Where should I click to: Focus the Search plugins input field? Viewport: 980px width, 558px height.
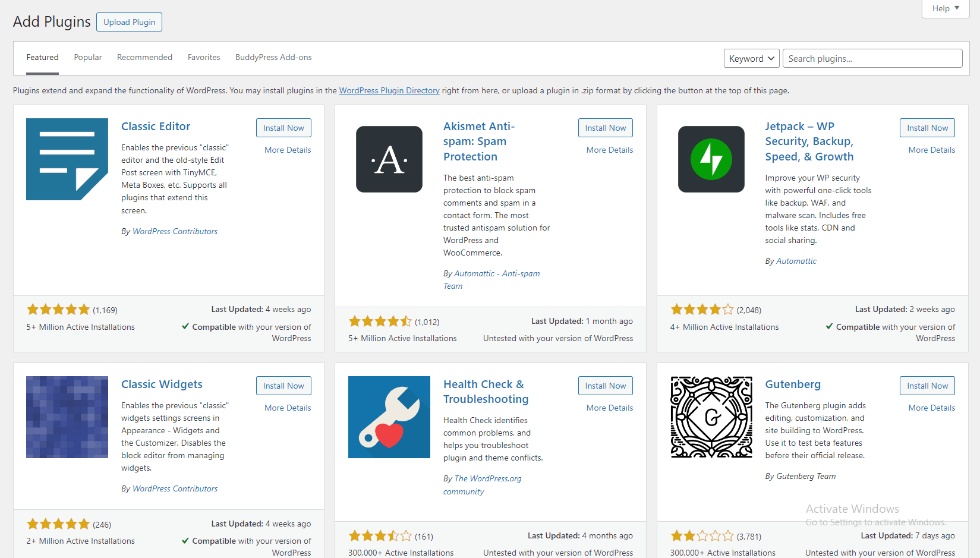click(x=872, y=58)
